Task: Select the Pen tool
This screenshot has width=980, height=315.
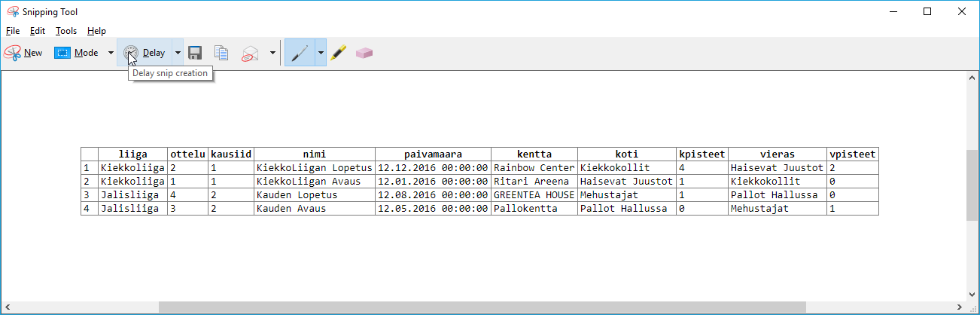Action: click(x=299, y=53)
